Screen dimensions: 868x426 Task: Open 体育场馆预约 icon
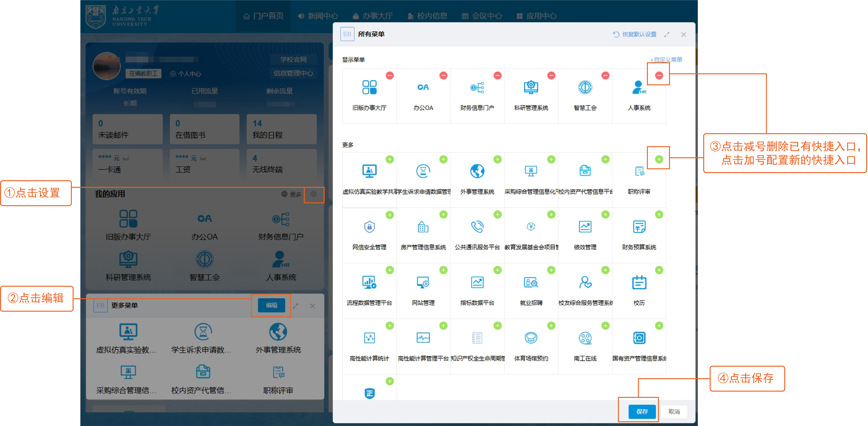click(x=531, y=338)
